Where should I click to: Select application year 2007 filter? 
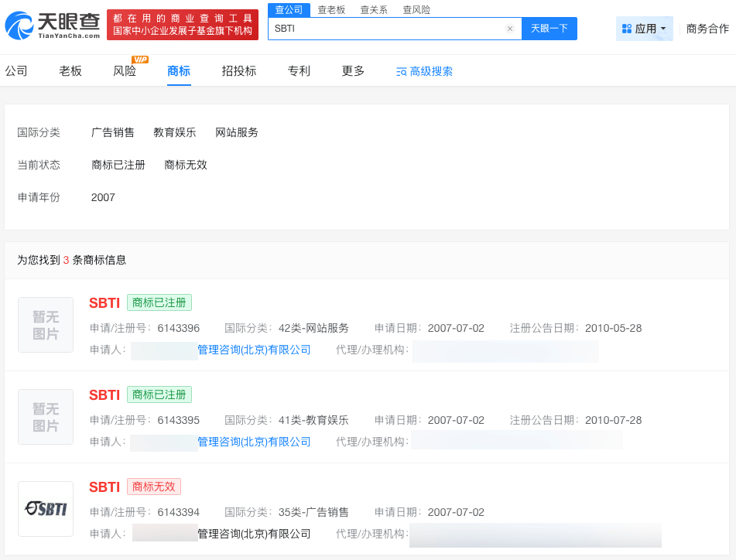(x=103, y=197)
